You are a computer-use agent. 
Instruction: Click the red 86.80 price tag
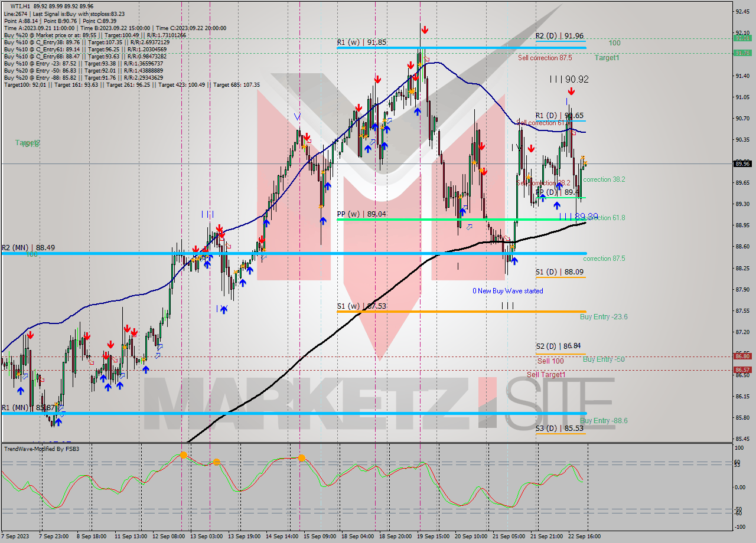tap(742, 356)
